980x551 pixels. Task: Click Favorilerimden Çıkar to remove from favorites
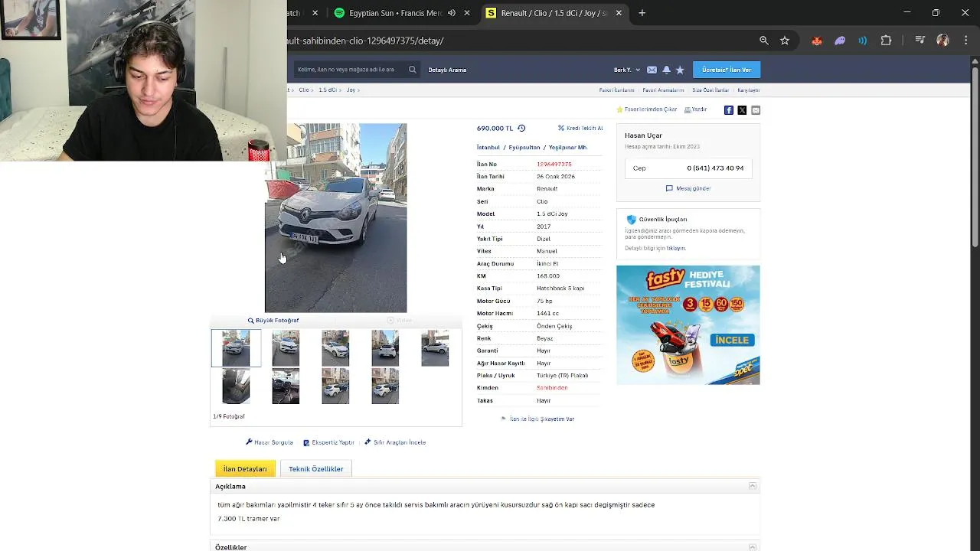pos(647,109)
